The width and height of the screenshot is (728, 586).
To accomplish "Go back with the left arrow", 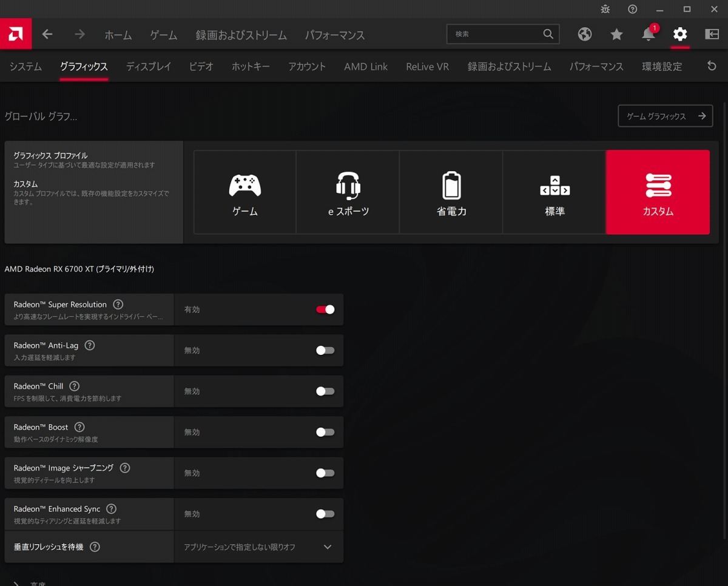I will 47,35.
